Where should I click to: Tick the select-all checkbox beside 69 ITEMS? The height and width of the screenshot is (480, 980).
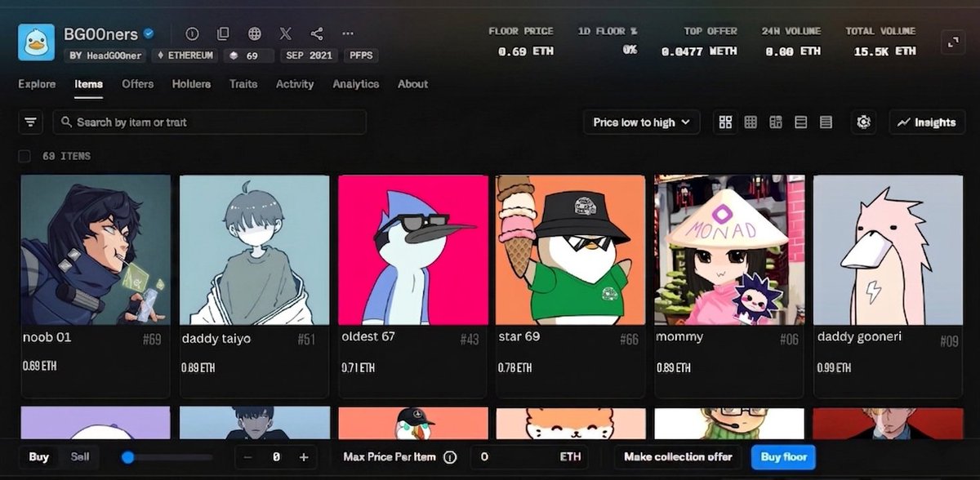(x=24, y=156)
